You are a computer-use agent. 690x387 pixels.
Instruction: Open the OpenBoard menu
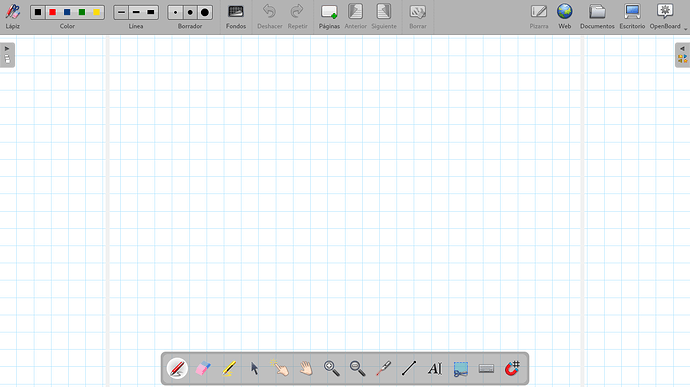coord(665,16)
